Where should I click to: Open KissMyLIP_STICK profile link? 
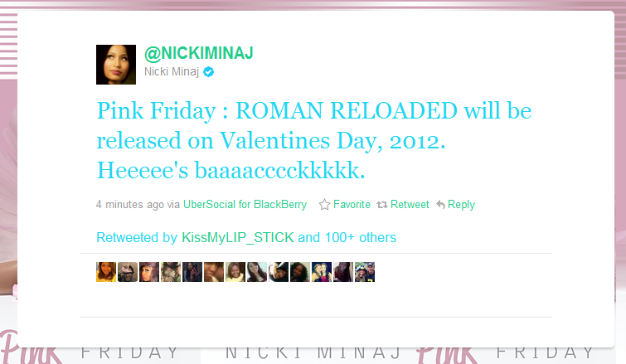237,237
